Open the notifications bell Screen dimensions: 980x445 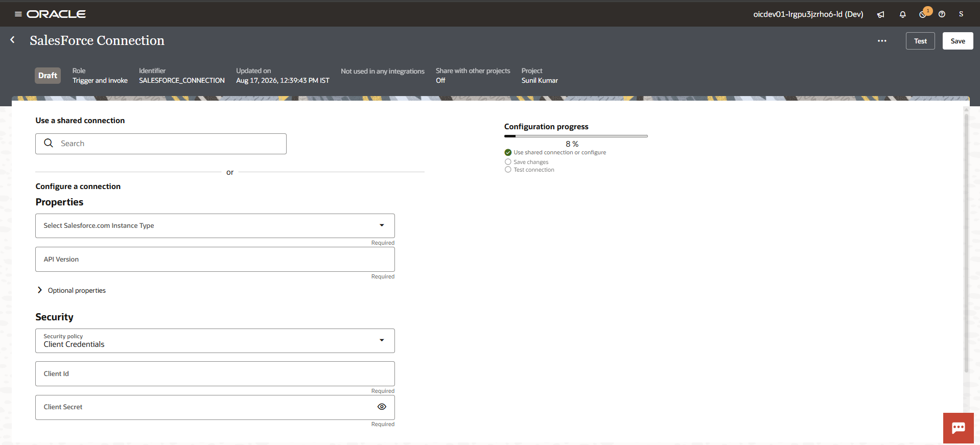(x=903, y=14)
